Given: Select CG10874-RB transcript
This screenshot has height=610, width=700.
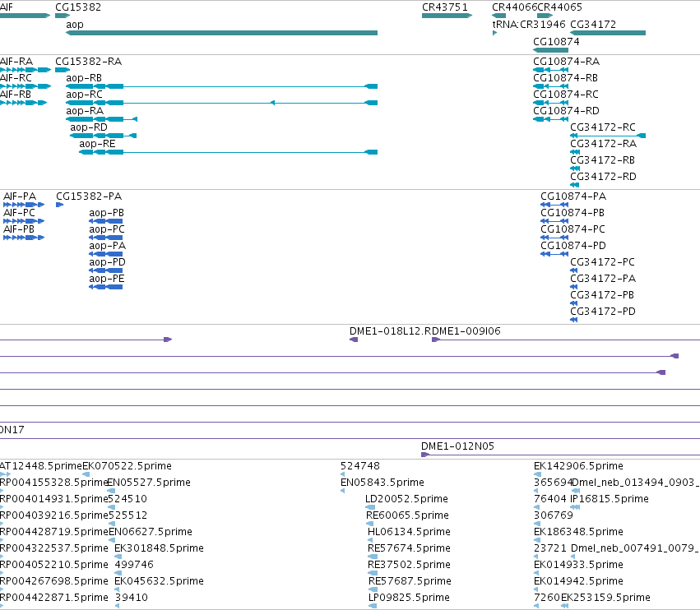Looking at the screenshot, I should point(551,86).
